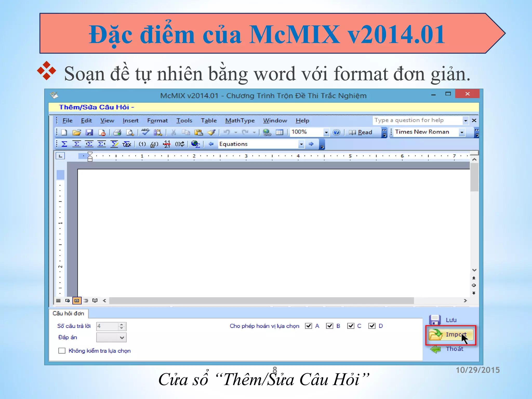Insert left-numbered equation Sigma icon
The image size is (532, 399).
pyautogui.click(x=89, y=144)
